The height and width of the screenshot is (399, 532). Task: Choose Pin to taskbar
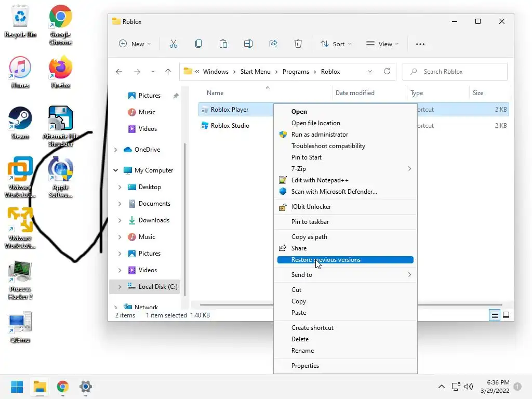345,222
